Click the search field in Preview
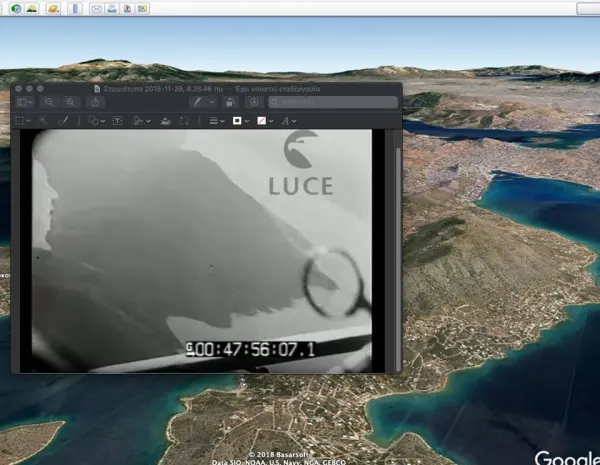The image size is (600, 465). click(333, 102)
